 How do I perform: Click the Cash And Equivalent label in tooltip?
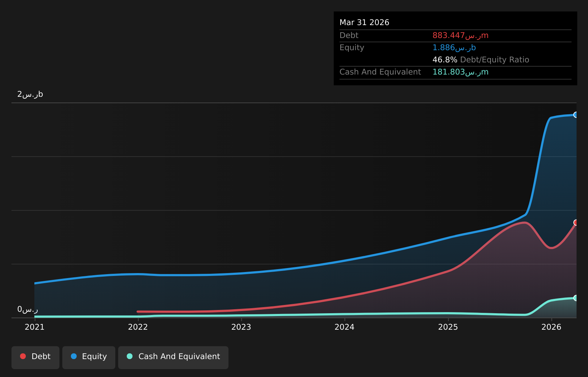pyautogui.click(x=380, y=72)
